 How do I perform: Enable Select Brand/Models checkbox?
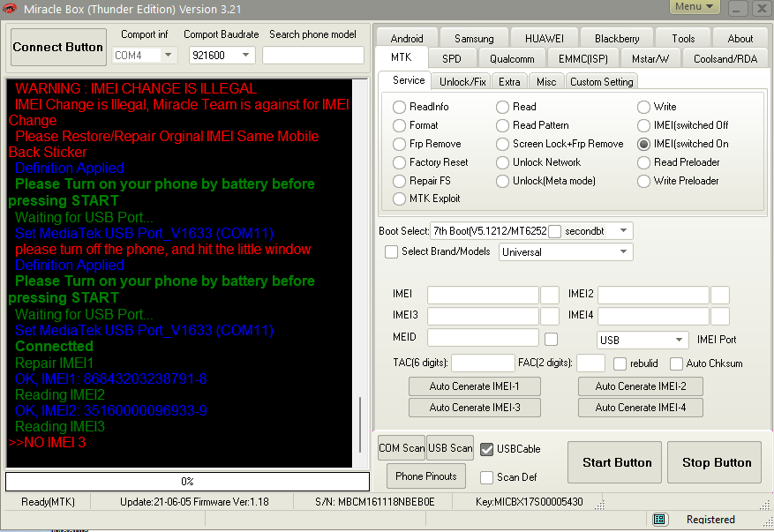(392, 251)
